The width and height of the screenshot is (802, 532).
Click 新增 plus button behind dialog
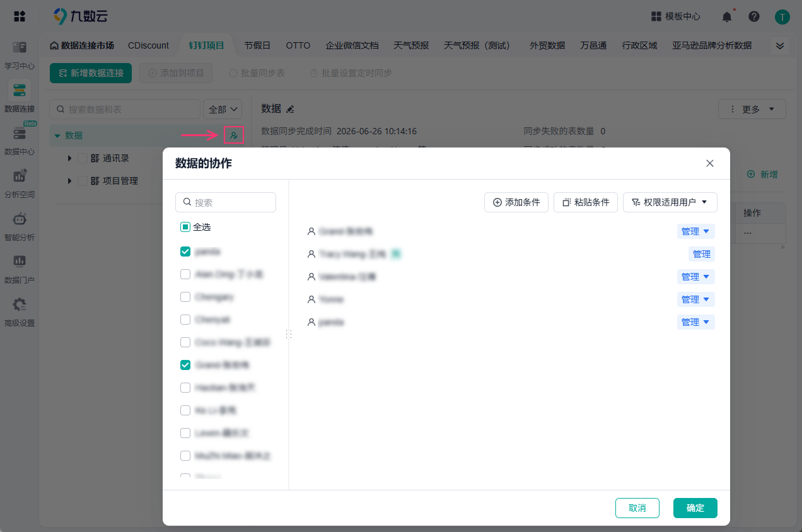pos(762,174)
